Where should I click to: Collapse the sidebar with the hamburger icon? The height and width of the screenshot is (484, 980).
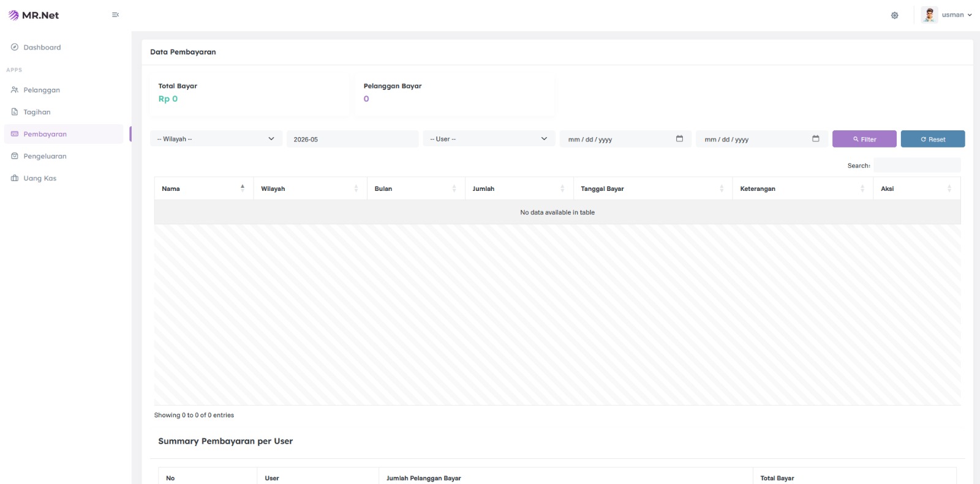tap(115, 15)
